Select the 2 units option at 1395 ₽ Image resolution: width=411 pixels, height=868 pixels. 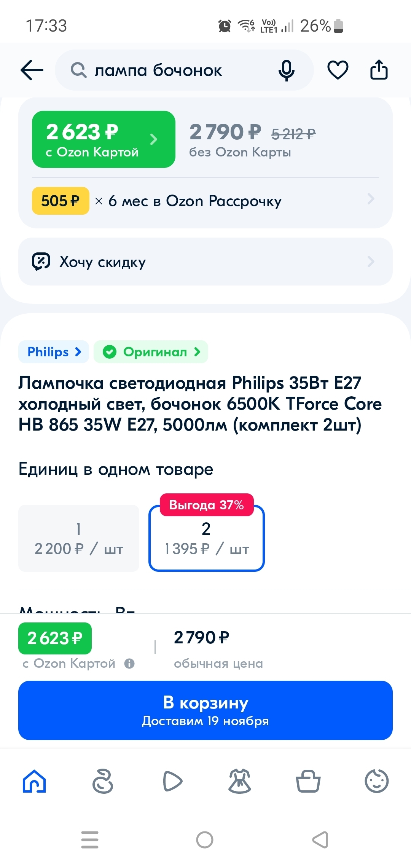[x=206, y=539]
